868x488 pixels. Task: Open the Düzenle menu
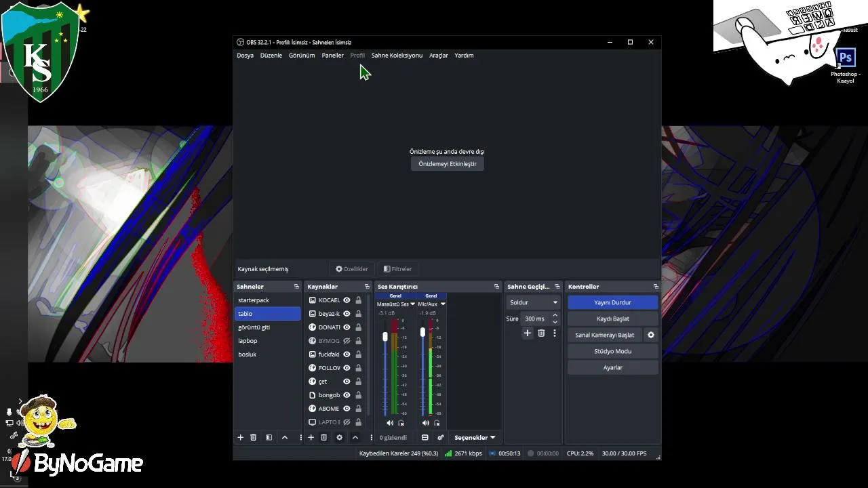coord(271,56)
